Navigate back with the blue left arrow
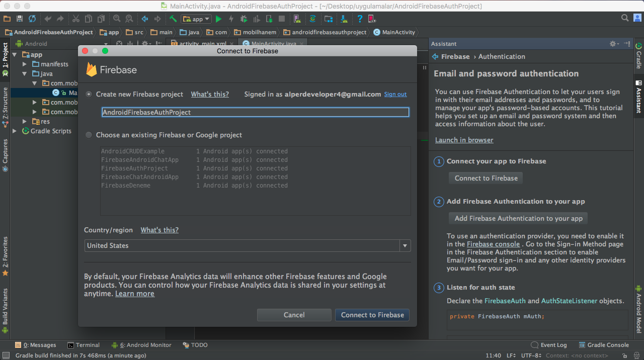644x360 pixels. [x=145, y=19]
